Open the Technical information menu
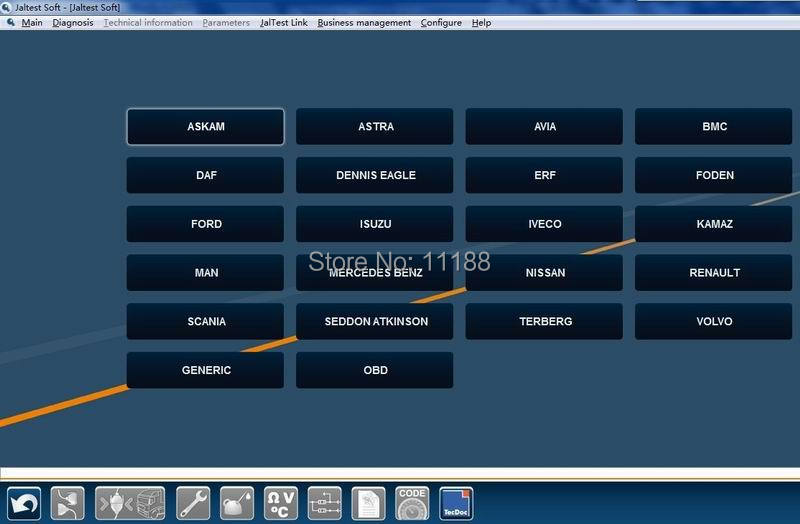Image resolution: width=800 pixels, height=524 pixels. [148, 23]
